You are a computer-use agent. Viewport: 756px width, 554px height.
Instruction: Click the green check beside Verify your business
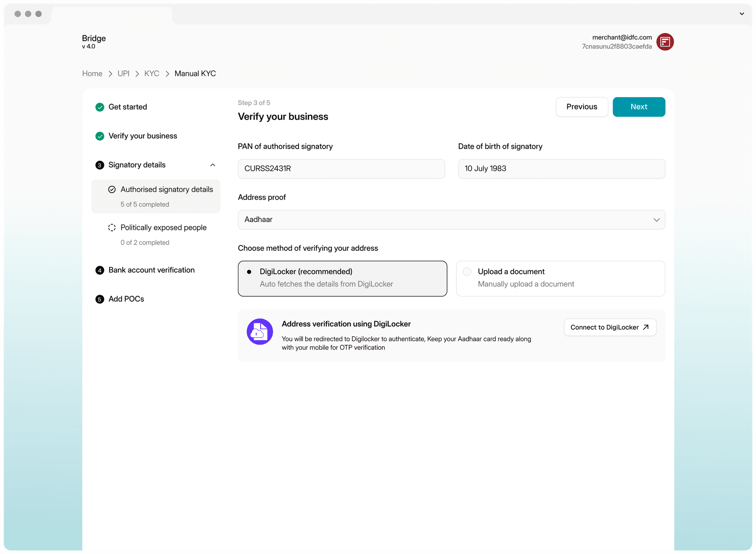pos(100,136)
